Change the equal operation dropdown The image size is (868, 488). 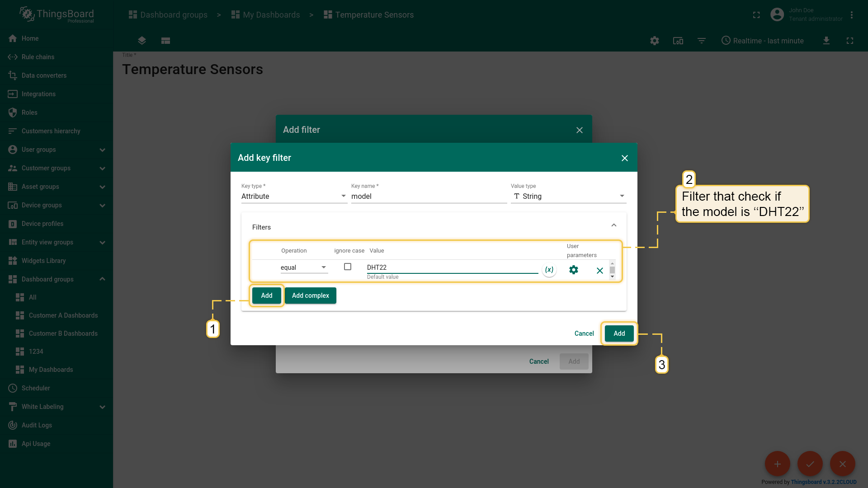pyautogui.click(x=304, y=267)
